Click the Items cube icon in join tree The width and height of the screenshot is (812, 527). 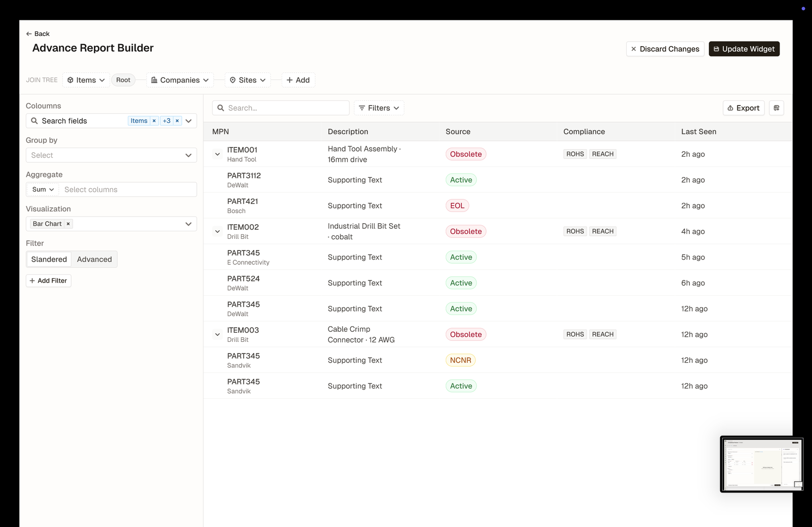pos(71,80)
